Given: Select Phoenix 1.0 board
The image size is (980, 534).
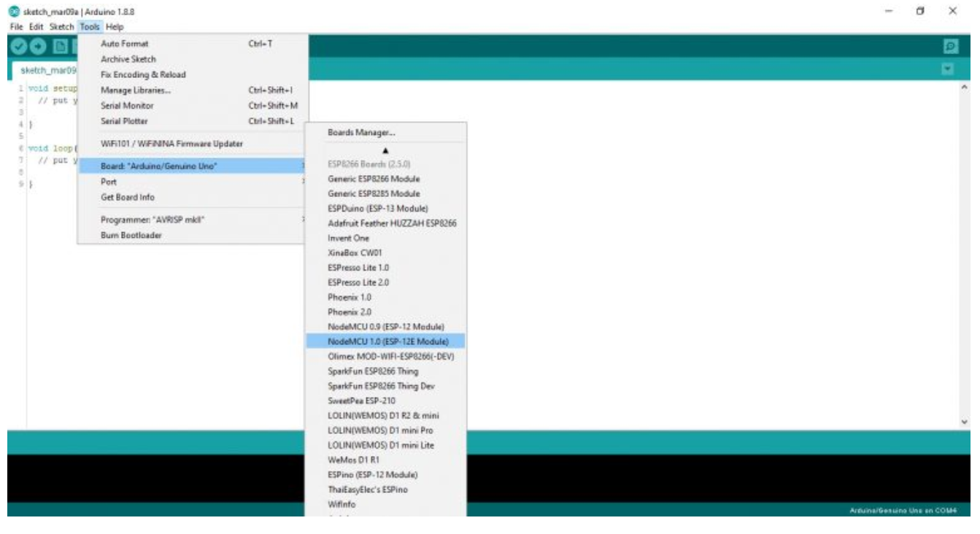Looking at the screenshot, I should (x=385, y=298).
